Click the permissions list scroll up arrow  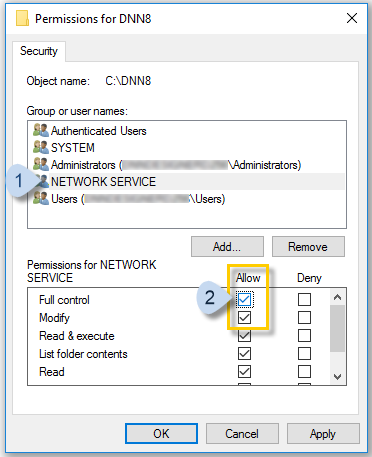pos(337,297)
